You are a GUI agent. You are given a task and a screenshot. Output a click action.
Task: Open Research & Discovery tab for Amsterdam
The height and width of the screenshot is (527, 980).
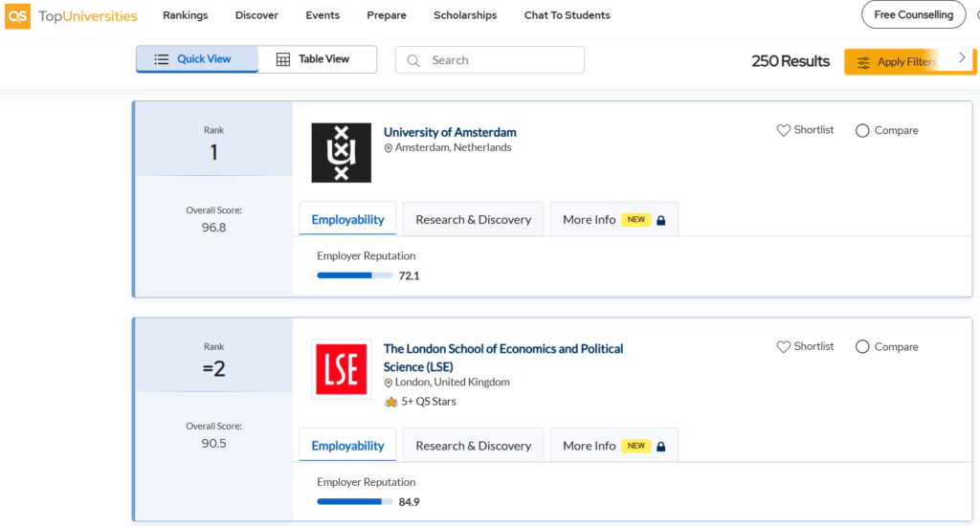click(473, 220)
